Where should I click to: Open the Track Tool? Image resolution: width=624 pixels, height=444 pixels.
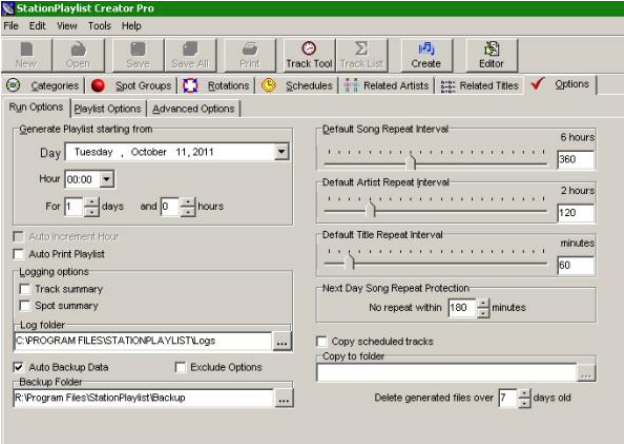coord(309,55)
